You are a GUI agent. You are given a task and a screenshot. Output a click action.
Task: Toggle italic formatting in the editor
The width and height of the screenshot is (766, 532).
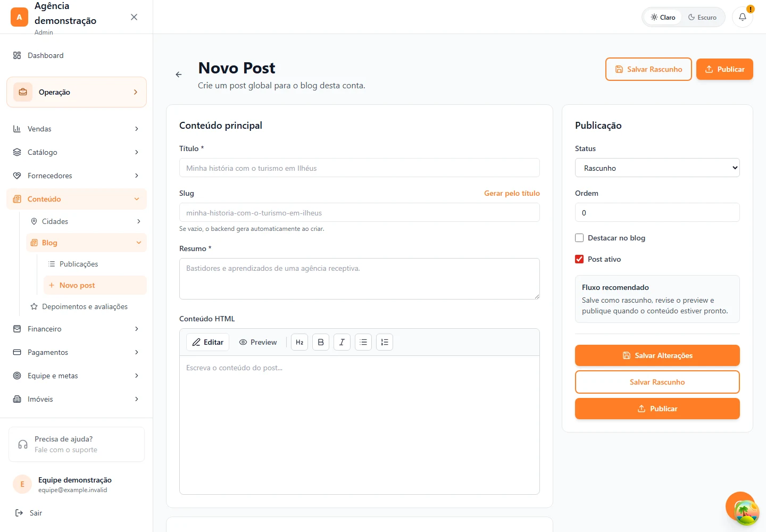(342, 342)
